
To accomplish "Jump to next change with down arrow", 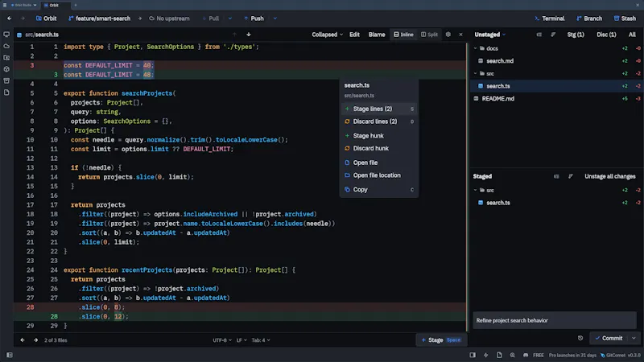I will point(249,35).
